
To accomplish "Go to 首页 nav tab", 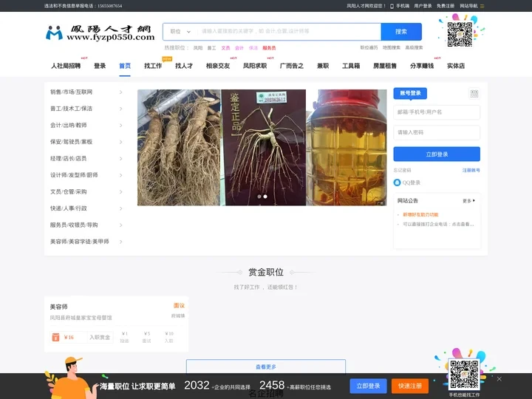I will pyautogui.click(x=125, y=66).
